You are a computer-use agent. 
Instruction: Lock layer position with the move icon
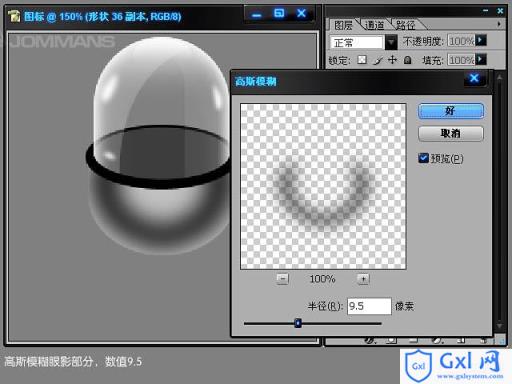click(392, 60)
